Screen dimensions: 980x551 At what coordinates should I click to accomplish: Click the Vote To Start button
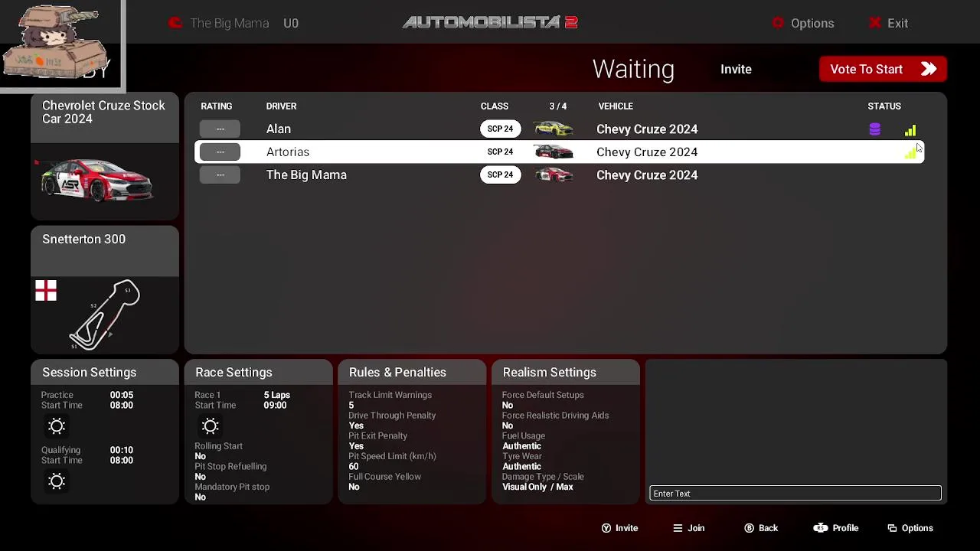point(883,69)
